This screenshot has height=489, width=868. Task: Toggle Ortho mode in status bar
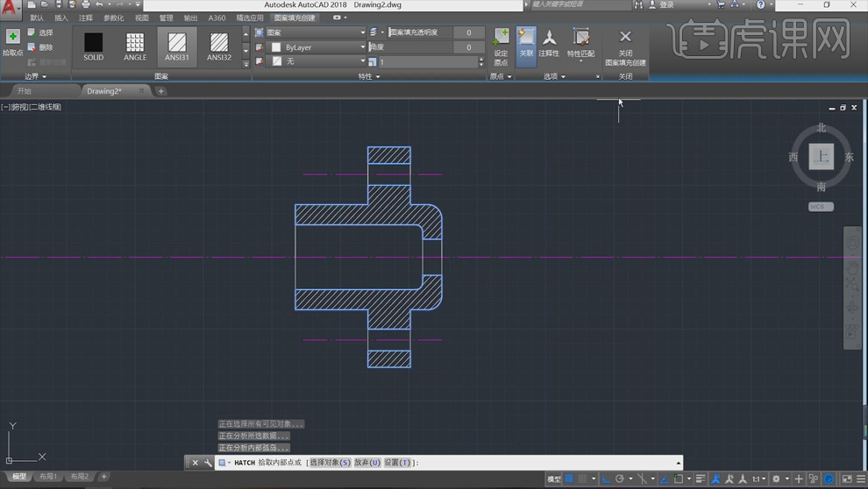click(606, 479)
